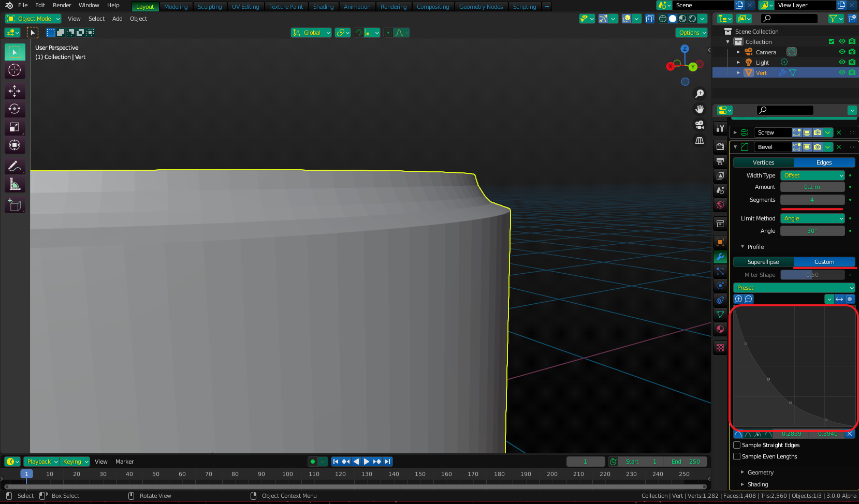Screen dimensions: 859x504
Task: Remove the Bevel modifier
Action: [x=839, y=147]
